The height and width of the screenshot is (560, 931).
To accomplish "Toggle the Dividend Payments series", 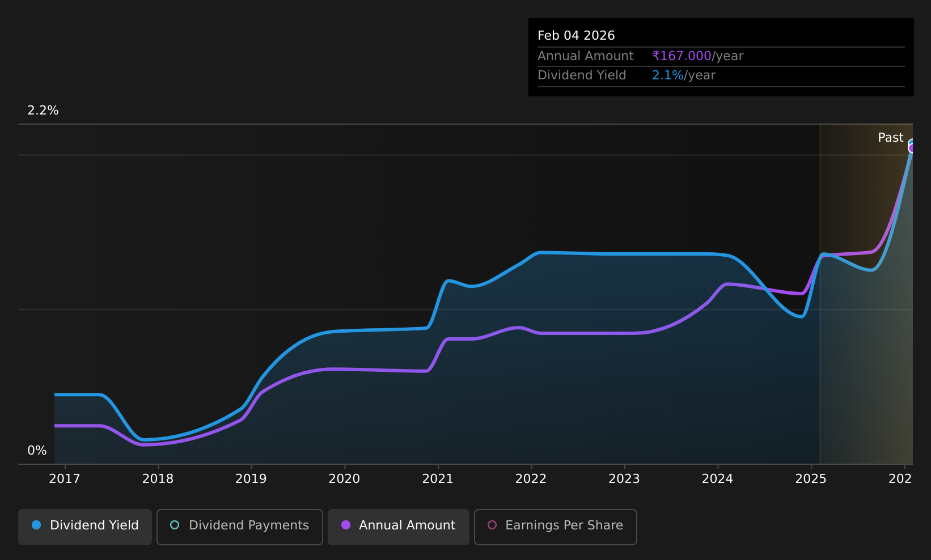I will tap(240, 527).
